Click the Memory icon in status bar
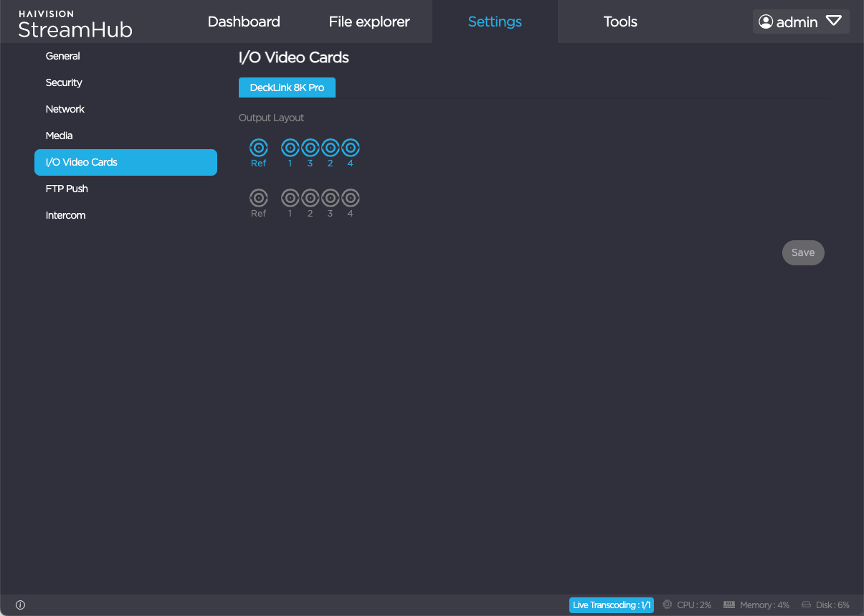The height and width of the screenshot is (616, 864). tap(729, 605)
